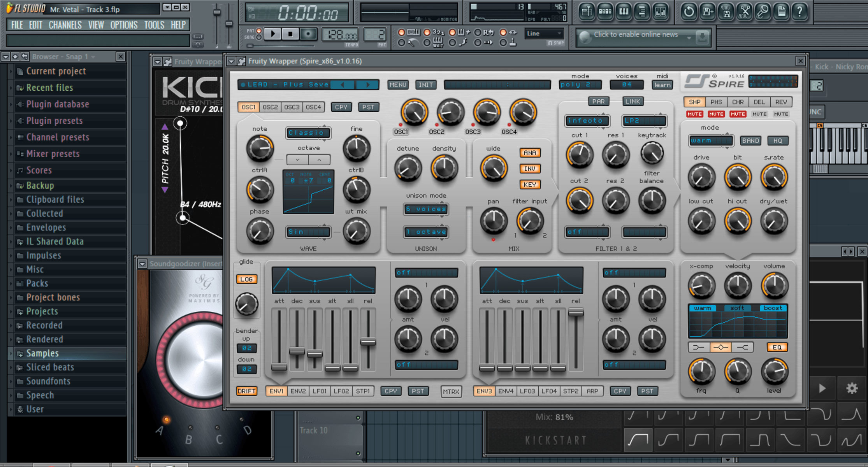Open the Fruity Wrapper Spire window menu arrow
This screenshot has width=868, height=467.
point(231,61)
